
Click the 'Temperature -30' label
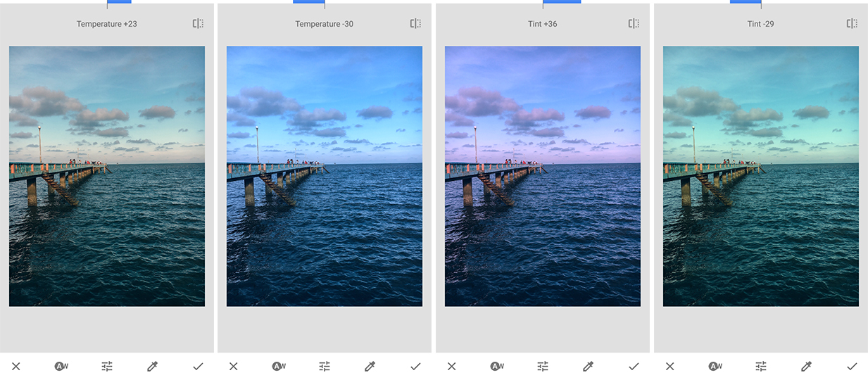(325, 24)
